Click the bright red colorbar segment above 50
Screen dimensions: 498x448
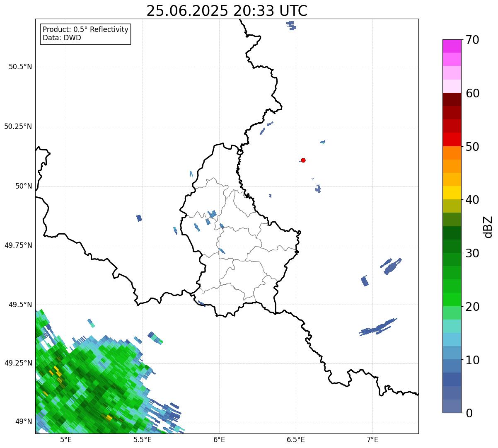pos(452,139)
